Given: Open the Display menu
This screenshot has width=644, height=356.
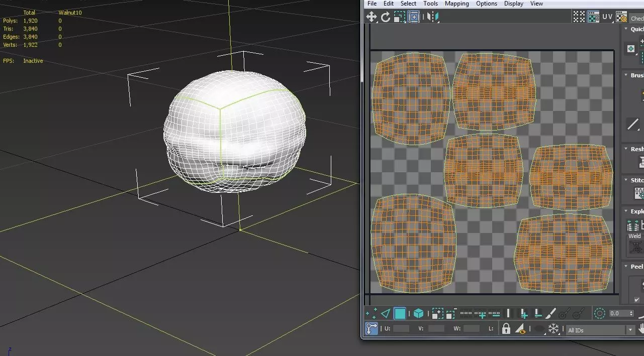Looking at the screenshot, I should pyautogui.click(x=514, y=4).
